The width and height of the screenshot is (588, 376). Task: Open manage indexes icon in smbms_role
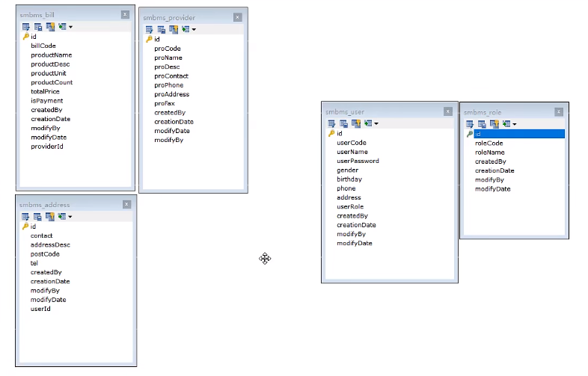coord(483,123)
